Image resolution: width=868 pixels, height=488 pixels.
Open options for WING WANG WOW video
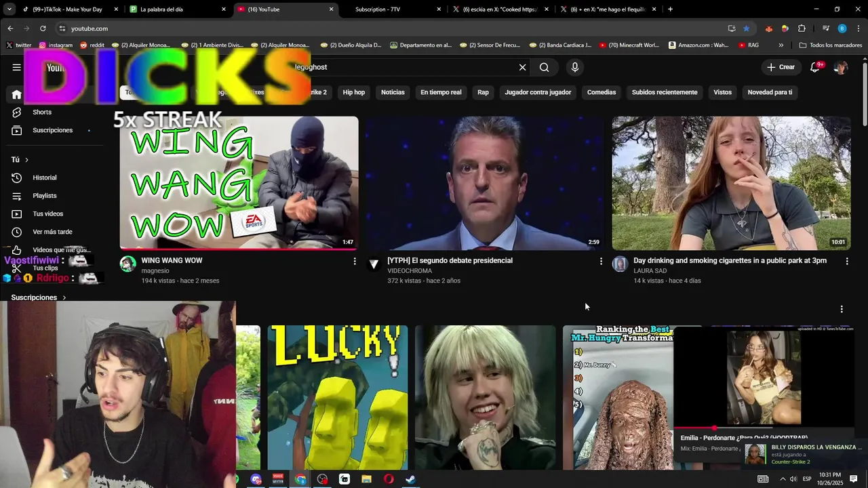[355, 261]
